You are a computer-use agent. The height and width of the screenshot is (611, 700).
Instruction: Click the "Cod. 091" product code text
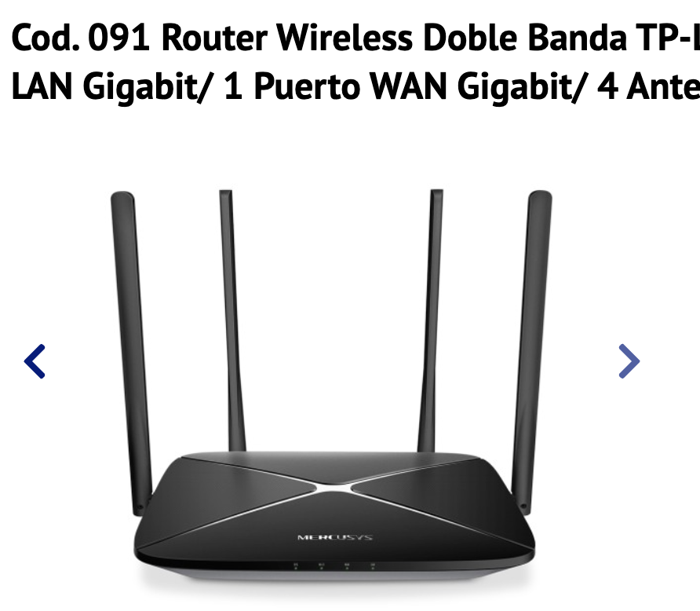80,38
